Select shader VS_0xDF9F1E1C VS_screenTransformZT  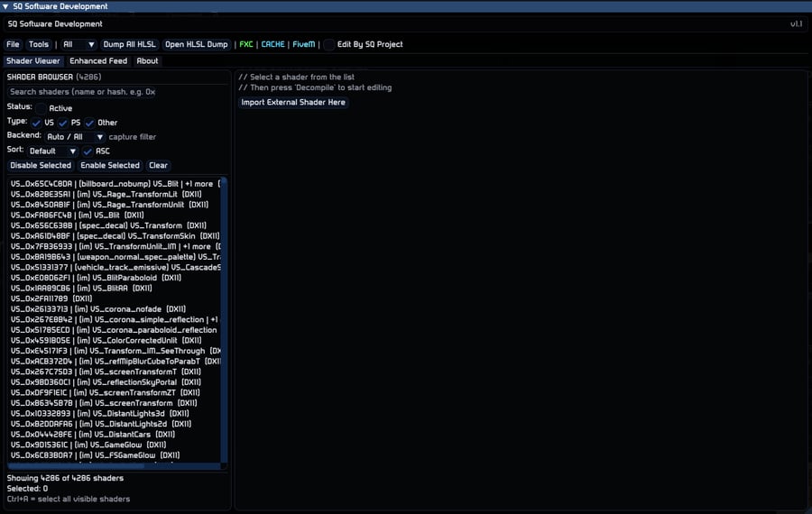[x=115, y=392]
